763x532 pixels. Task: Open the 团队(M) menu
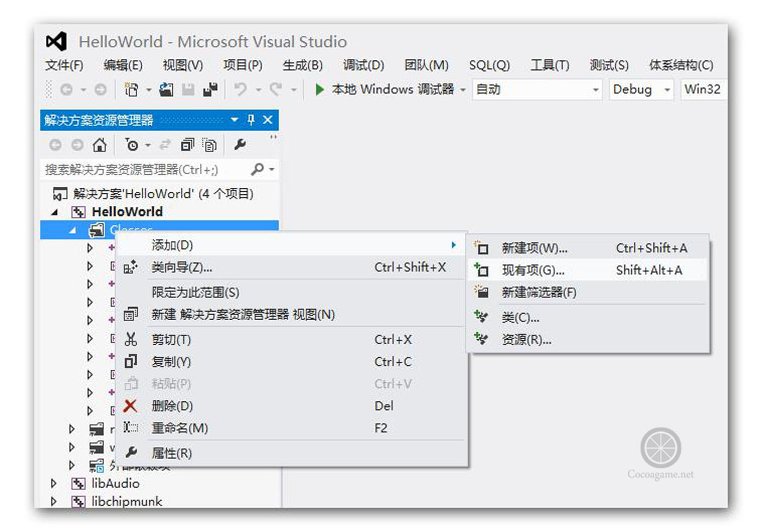426,65
